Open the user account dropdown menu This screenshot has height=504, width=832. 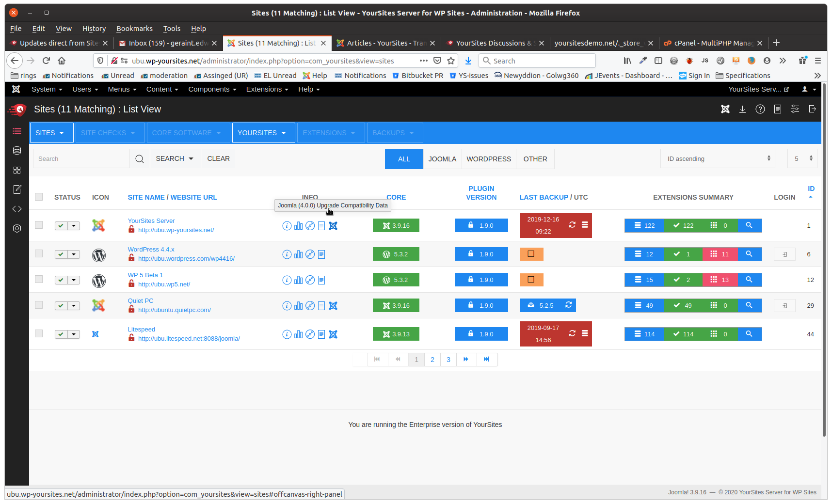pyautogui.click(x=809, y=89)
